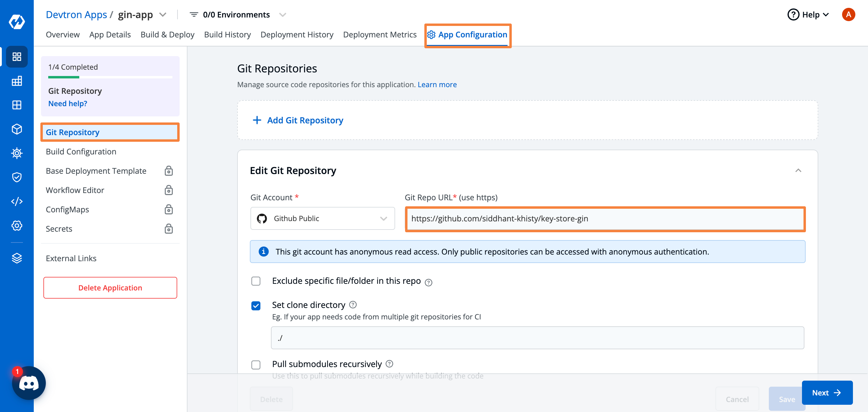Open the Build History tab
Screen dimensions: 868x412
tap(228, 34)
